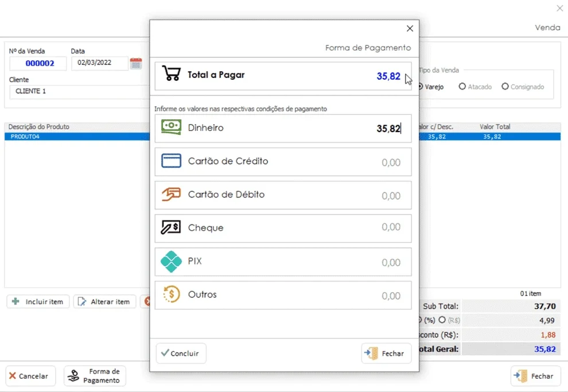Click the orange Cartão de Débito hand icon
This screenshot has width=568, height=392.
[x=171, y=194]
